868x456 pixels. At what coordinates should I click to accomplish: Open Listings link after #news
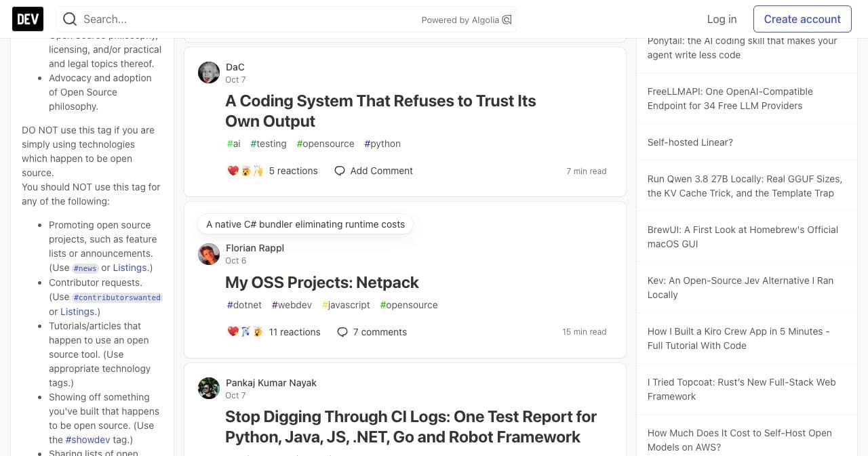point(130,268)
